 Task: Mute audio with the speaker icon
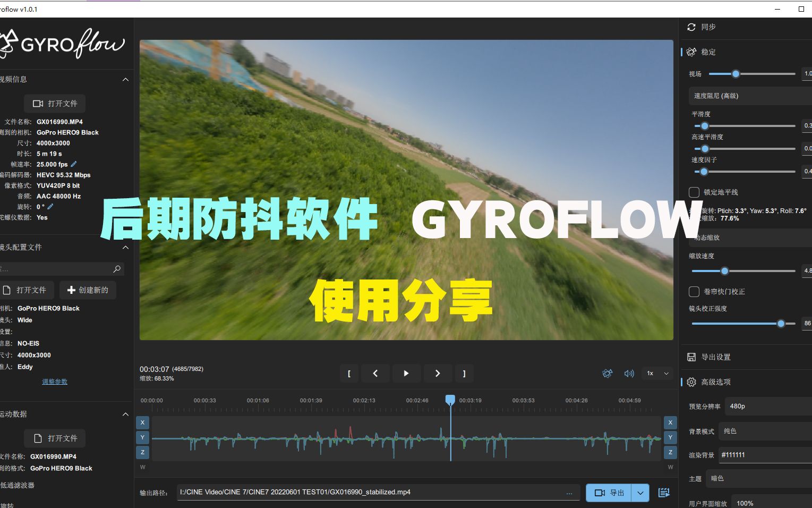[x=629, y=374]
